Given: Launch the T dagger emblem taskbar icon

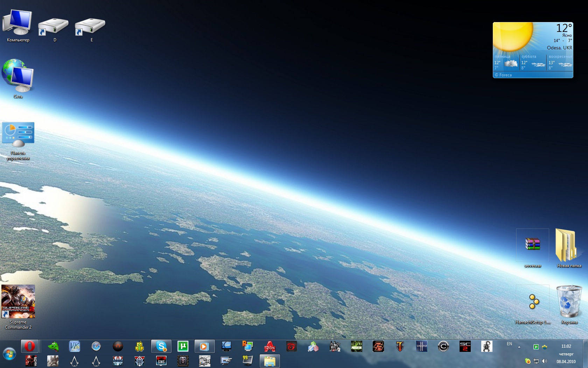Looking at the screenshot, I should pyautogui.click(x=400, y=346).
